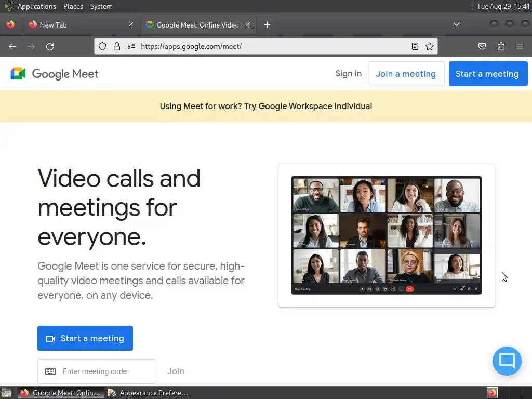
Task: Click the Using Meet for work? text
Action: click(x=201, y=106)
